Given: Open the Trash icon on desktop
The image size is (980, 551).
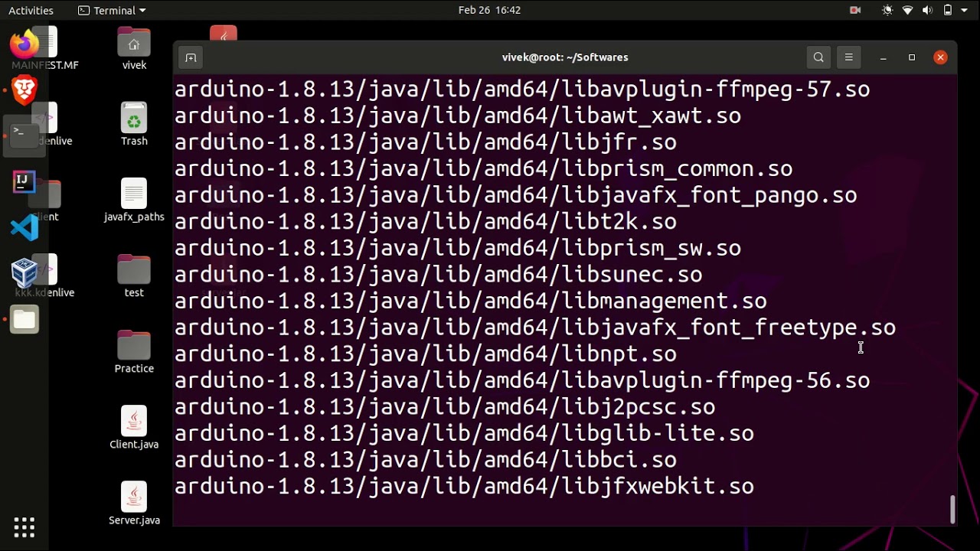Looking at the screenshot, I should (134, 125).
